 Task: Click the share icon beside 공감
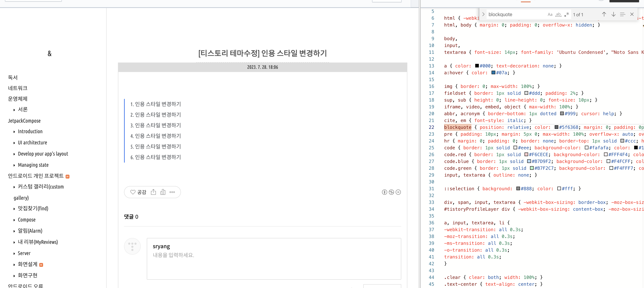pos(153,192)
